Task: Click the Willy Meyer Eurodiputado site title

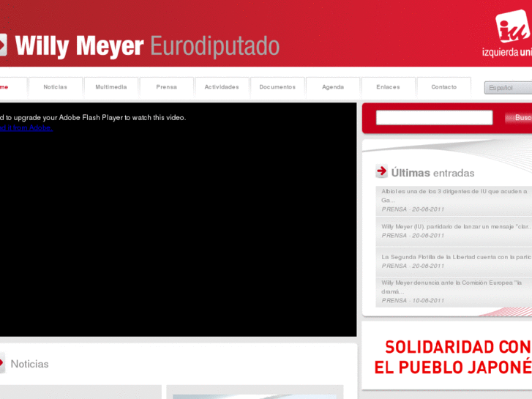Action: coord(147,46)
